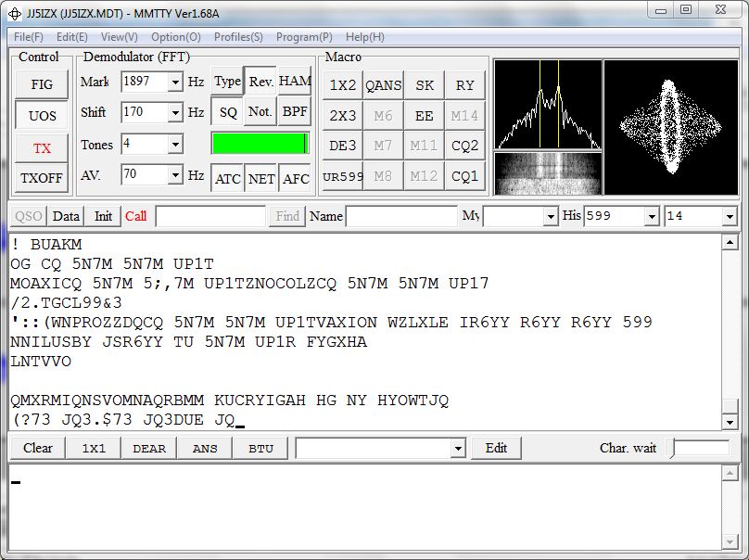Click the Init log button

click(x=103, y=216)
